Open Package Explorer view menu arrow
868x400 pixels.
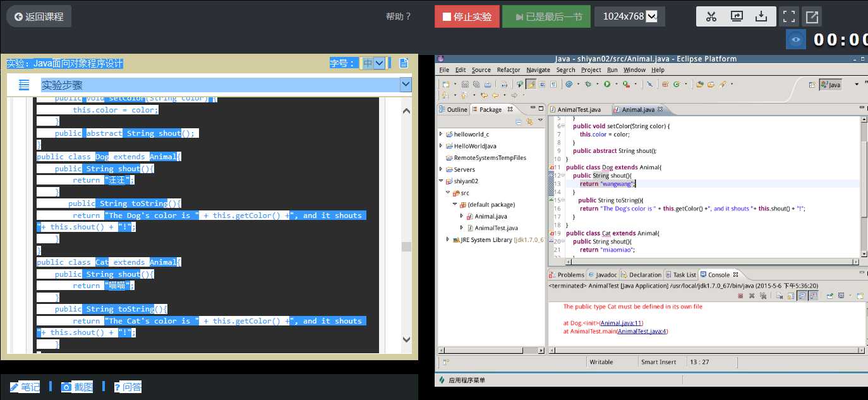(x=540, y=120)
